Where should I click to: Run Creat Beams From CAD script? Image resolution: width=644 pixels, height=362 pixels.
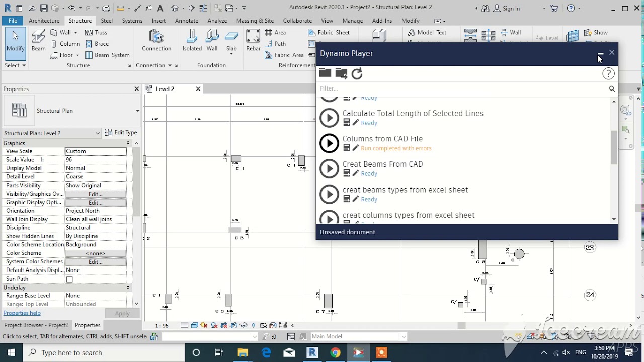coord(329,169)
